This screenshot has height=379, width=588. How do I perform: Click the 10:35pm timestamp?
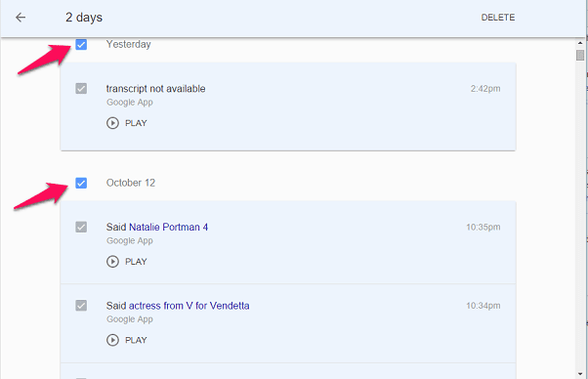point(483,228)
